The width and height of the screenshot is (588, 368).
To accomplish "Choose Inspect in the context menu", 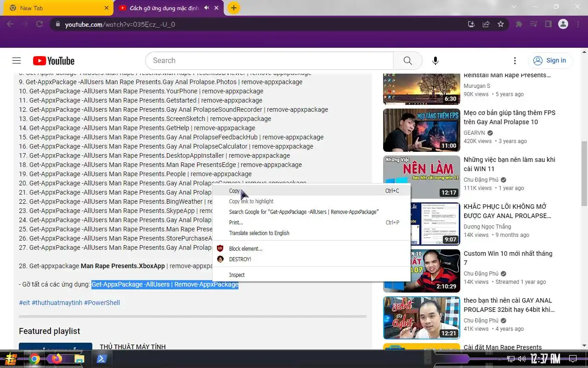I will pos(312,275).
